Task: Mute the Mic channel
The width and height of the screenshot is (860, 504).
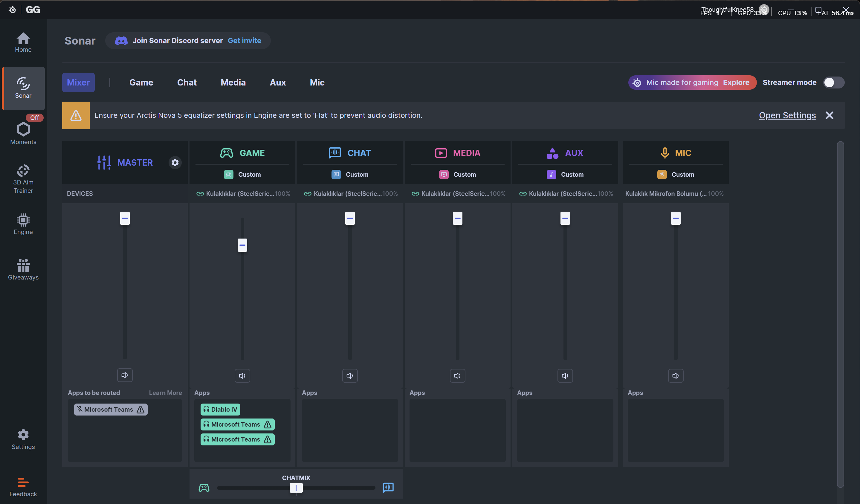Action: pyautogui.click(x=676, y=376)
